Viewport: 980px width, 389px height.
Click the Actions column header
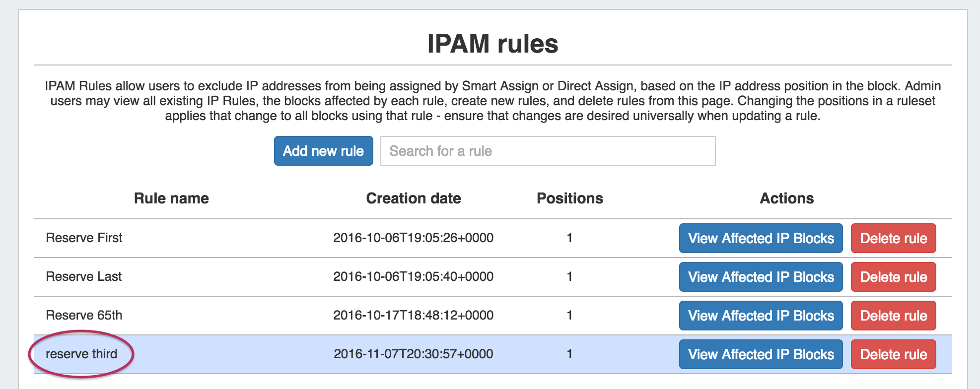[786, 198]
